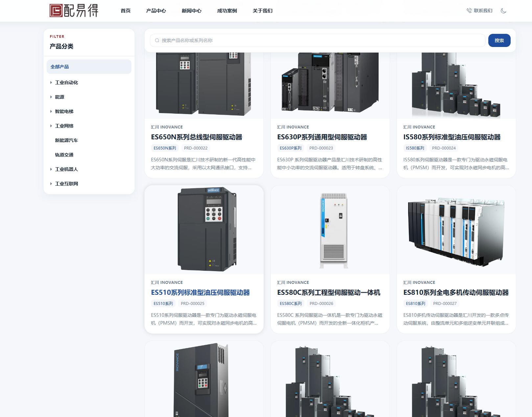Click the ES510 drive product image
The width and height of the screenshot is (532, 417).
(x=204, y=230)
